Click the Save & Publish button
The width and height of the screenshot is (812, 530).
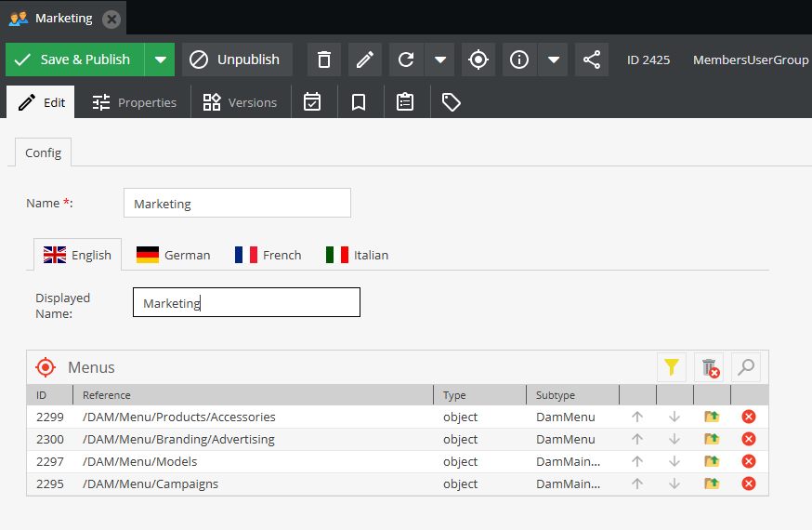[x=74, y=60]
